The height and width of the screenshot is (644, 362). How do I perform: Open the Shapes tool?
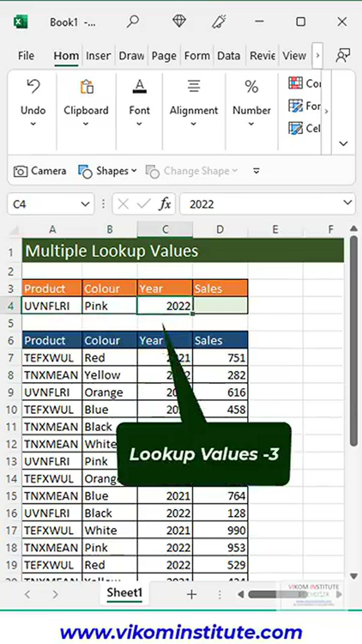[107, 171]
